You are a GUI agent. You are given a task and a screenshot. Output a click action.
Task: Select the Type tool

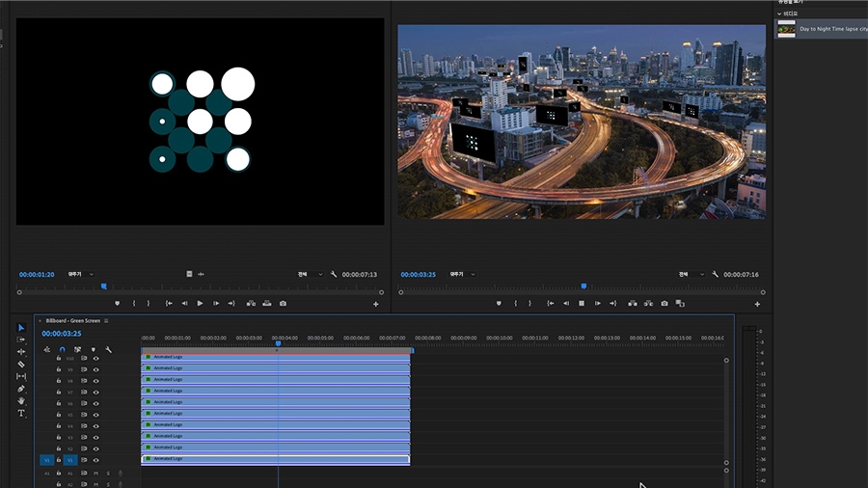(21, 413)
